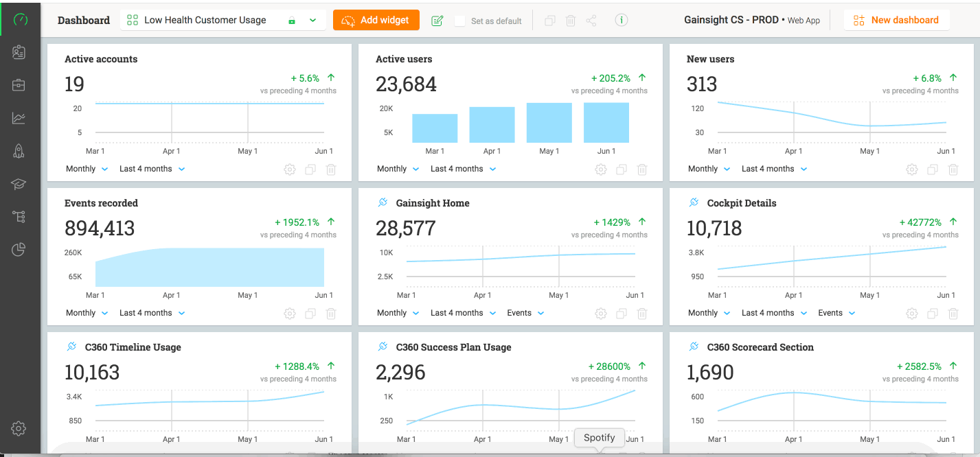Click the edit dashboard pencil icon
The height and width of the screenshot is (457, 980).
click(437, 21)
